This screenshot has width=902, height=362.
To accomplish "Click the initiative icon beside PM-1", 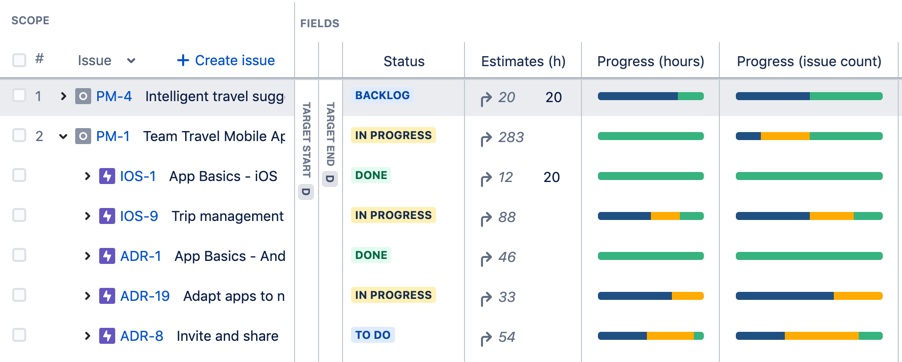I will 83,136.
